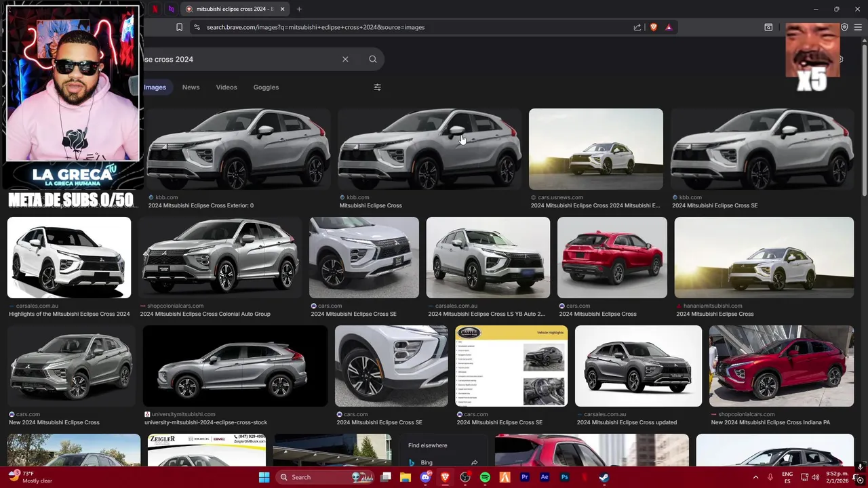Open the Brave hamburger menu

(x=858, y=27)
